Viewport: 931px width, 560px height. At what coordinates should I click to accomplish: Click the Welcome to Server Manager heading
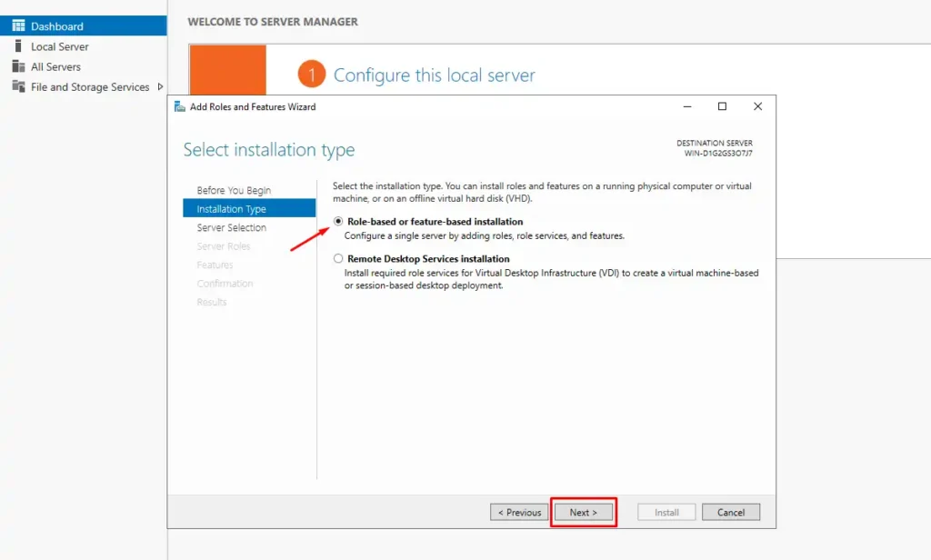click(x=273, y=22)
